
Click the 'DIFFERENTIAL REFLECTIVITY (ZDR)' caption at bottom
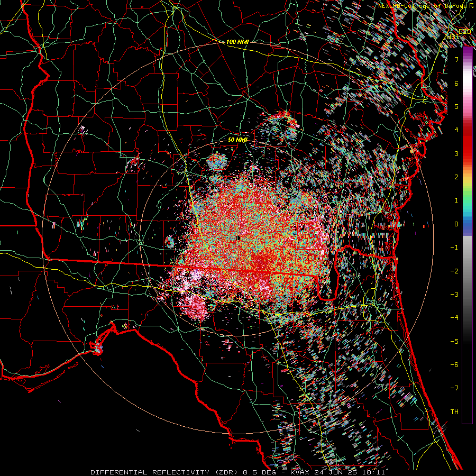tap(166, 472)
